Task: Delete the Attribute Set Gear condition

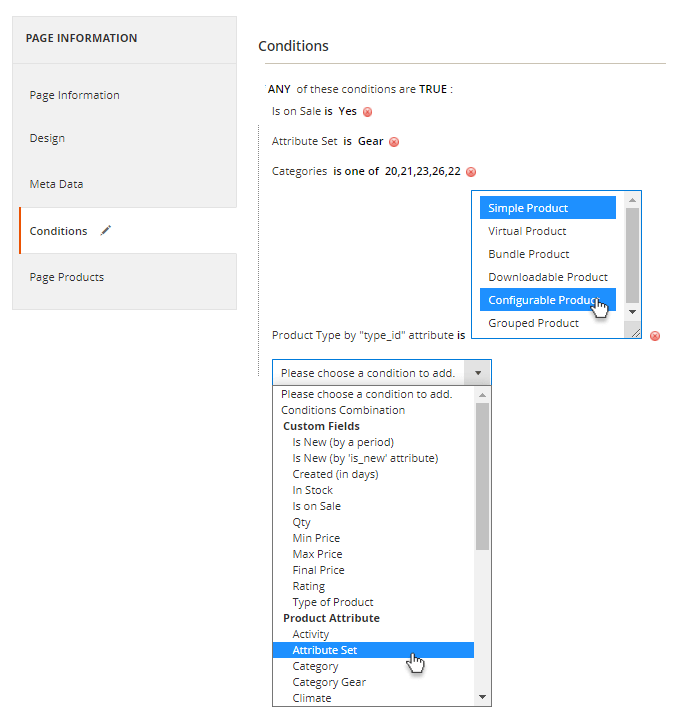Action: pyautogui.click(x=394, y=142)
